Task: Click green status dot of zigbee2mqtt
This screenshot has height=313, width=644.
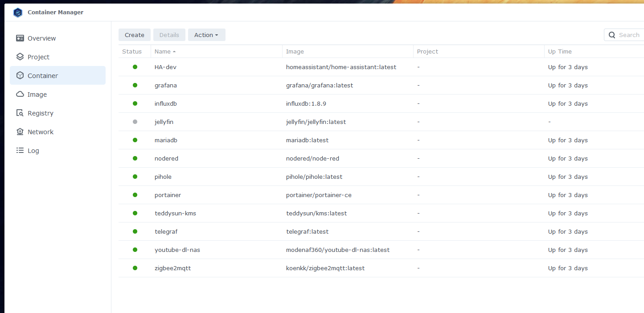Action: 135,268
